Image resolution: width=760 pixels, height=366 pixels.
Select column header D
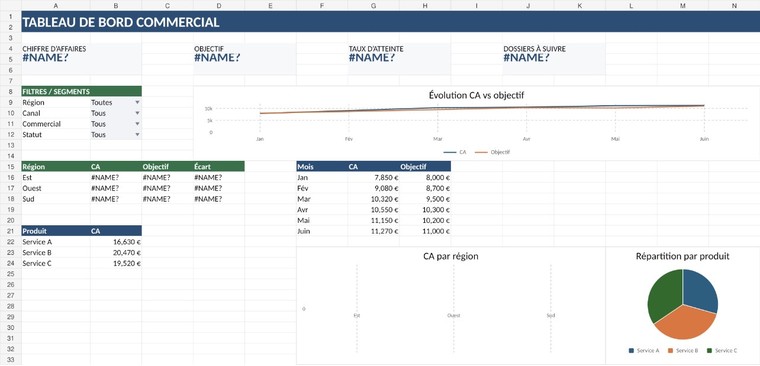tap(219, 5)
